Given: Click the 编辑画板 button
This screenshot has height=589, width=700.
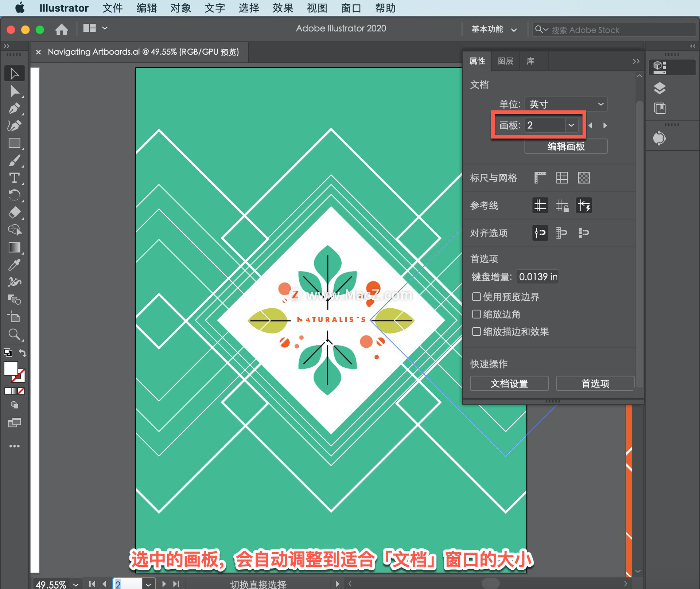Looking at the screenshot, I should (x=564, y=147).
